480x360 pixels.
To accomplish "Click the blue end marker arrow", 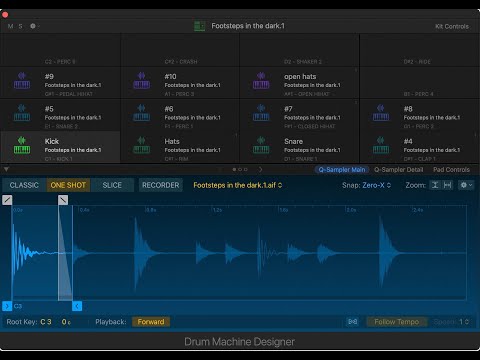I will pos(77,306).
